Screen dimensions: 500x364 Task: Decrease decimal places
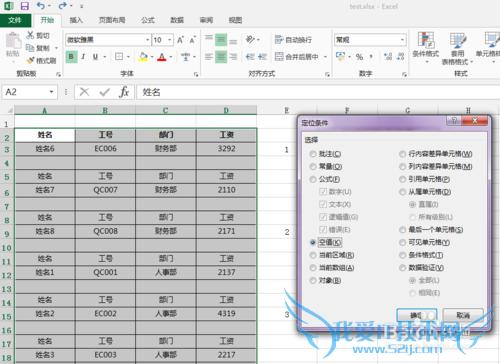click(400, 57)
